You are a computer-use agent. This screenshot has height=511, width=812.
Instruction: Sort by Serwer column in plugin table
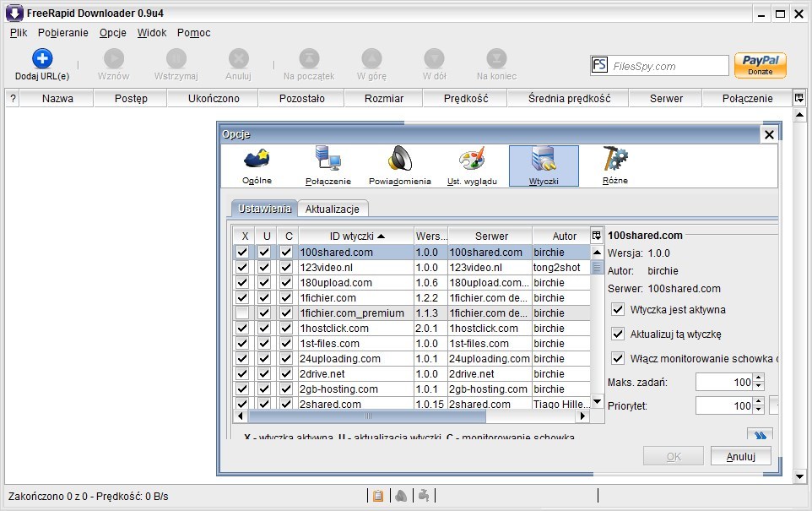click(491, 236)
